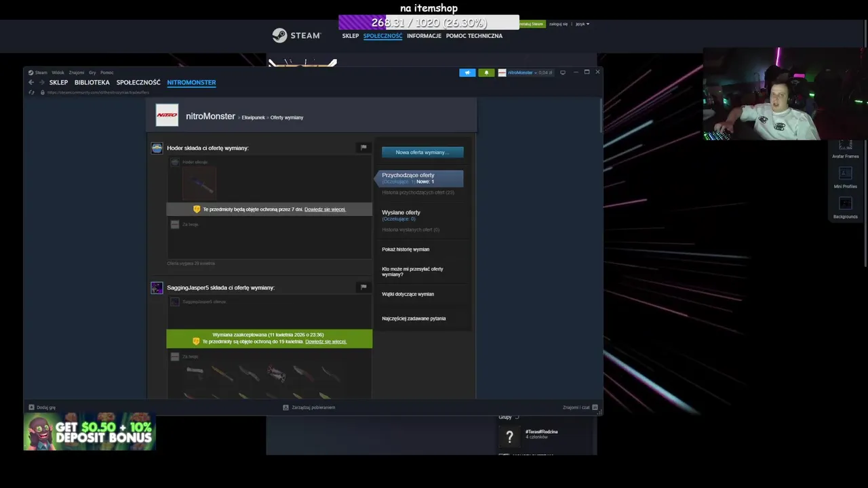Click the blue announcements megaphone icon
Image resolution: width=868 pixels, height=488 pixels.
pos(467,73)
